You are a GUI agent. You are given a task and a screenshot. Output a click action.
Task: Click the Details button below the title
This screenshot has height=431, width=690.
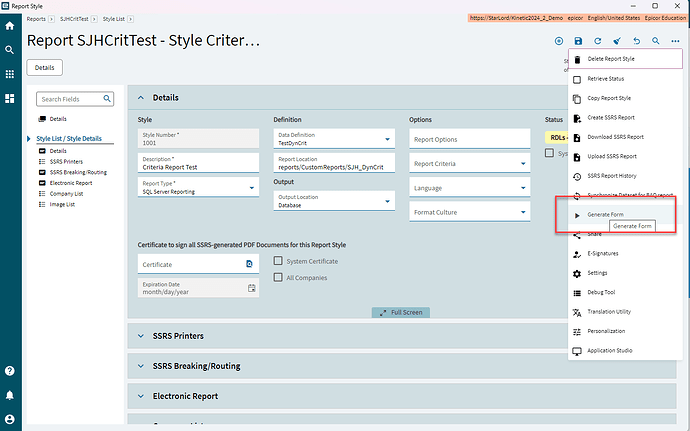point(44,67)
